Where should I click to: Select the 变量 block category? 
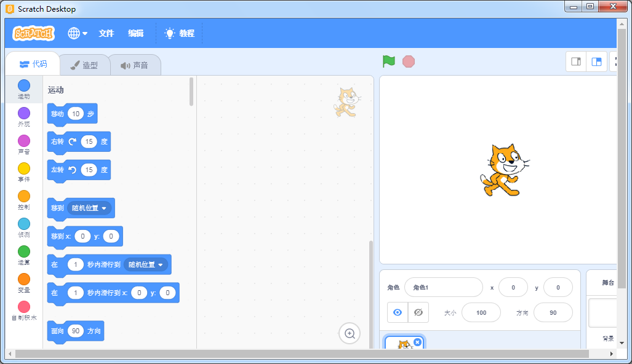coord(24,283)
